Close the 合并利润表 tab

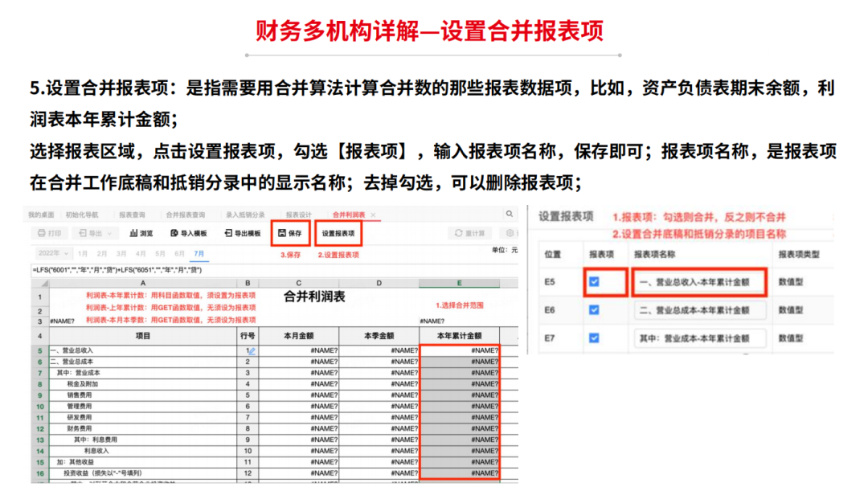click(373, 215)
